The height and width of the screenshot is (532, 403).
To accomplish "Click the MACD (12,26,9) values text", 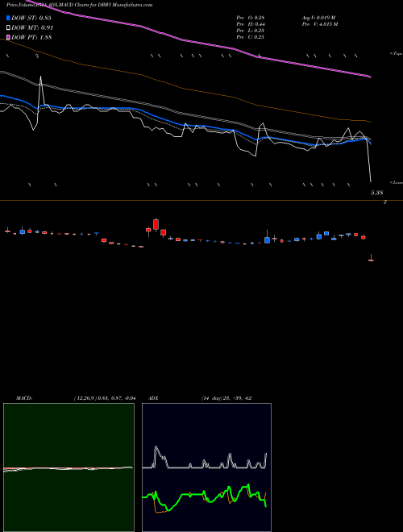I will 105,398.
